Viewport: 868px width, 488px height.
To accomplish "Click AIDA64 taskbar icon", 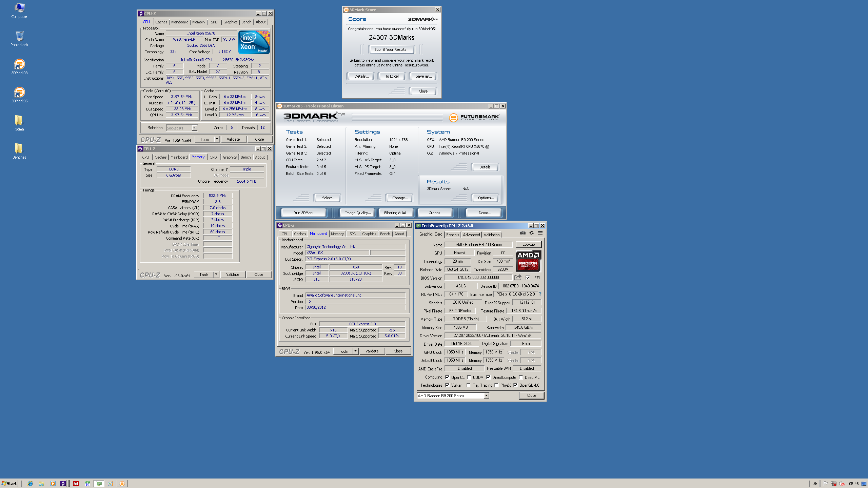I will [76, 484].
